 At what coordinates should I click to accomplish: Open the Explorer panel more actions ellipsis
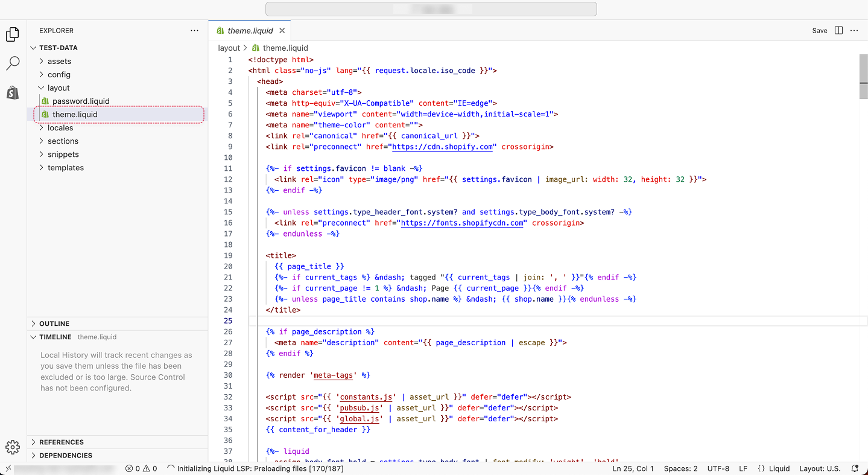click(194, 30)
